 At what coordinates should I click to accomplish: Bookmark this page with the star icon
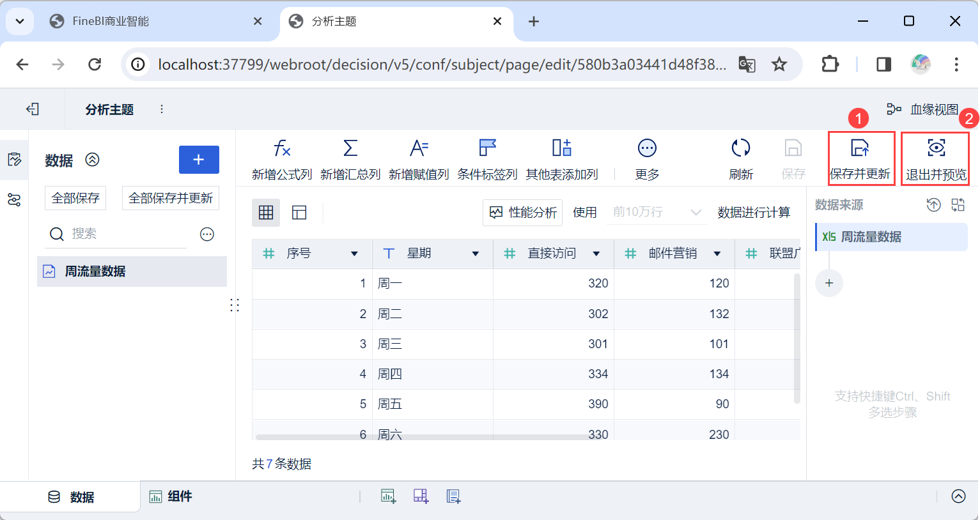(x=779, y=65)
